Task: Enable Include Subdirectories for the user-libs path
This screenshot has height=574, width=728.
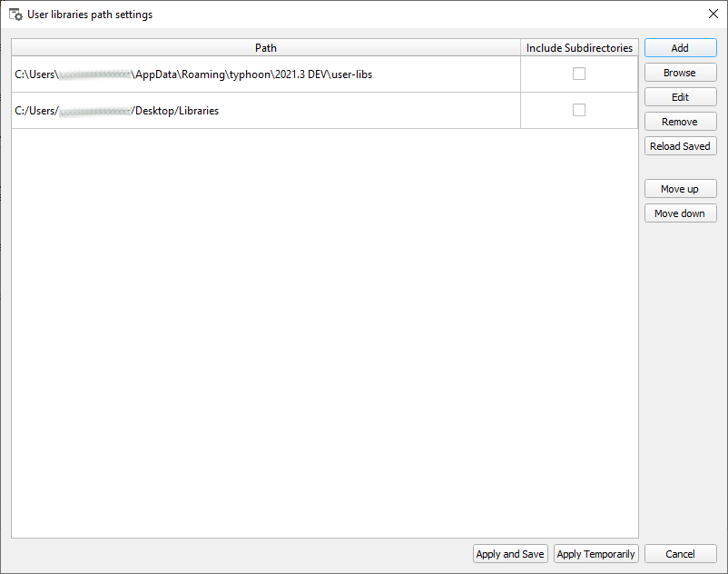Action: coord(579,74)
